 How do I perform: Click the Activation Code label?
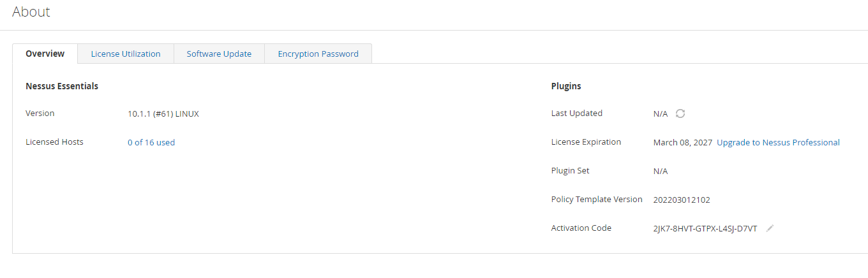(581, 228)
